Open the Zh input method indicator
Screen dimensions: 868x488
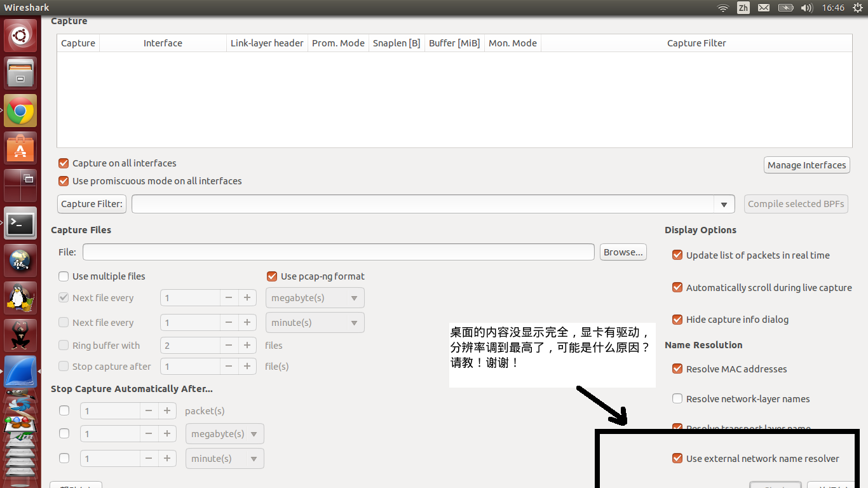743,8
